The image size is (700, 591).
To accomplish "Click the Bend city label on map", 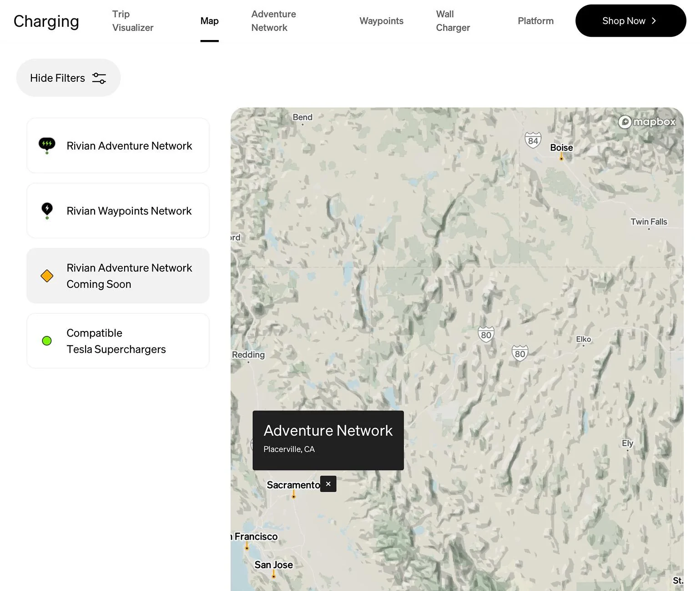I will [302, 117].
